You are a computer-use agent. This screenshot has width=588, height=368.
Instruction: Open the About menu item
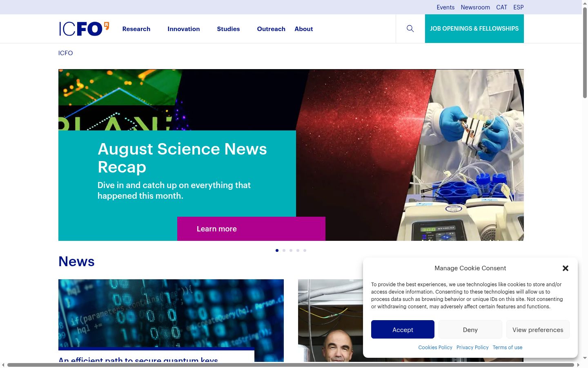pos(304,29)
